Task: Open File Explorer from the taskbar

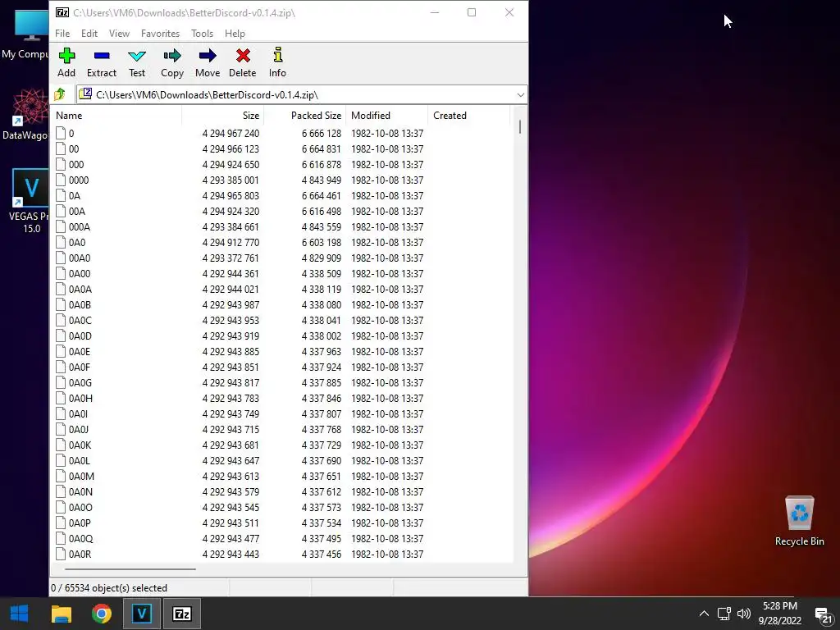Action: (x=61, y=614)
